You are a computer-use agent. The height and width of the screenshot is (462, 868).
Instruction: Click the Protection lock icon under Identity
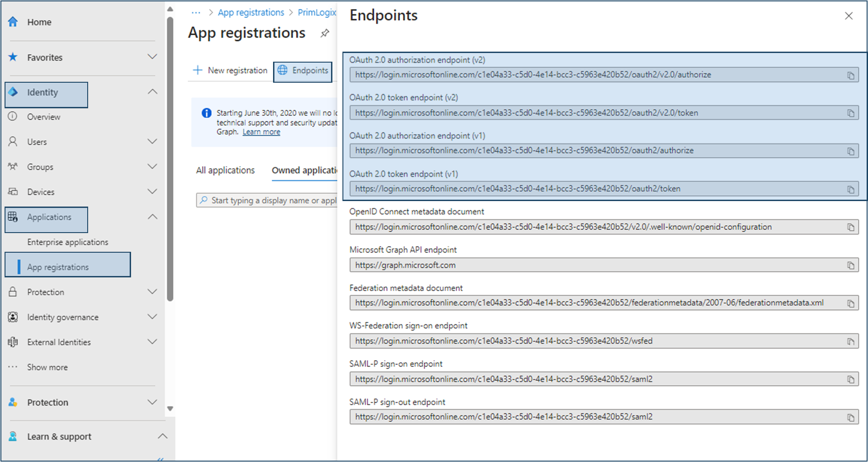13,292
